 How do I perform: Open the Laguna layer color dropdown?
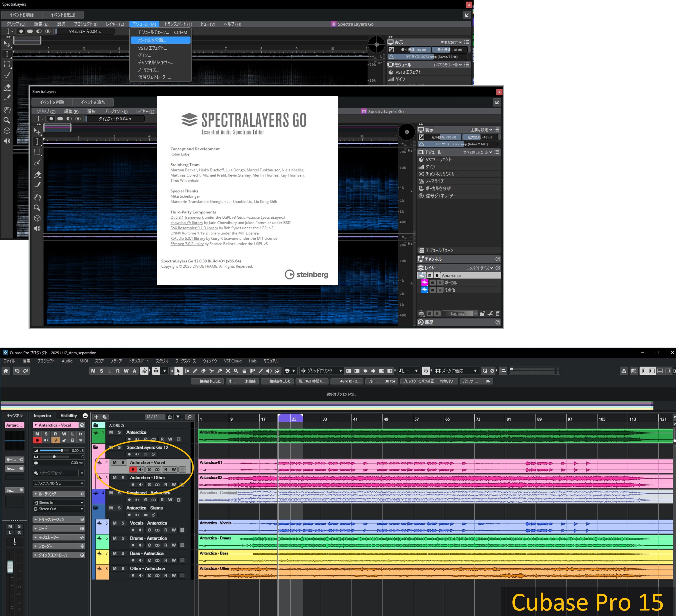click(475, 313)
